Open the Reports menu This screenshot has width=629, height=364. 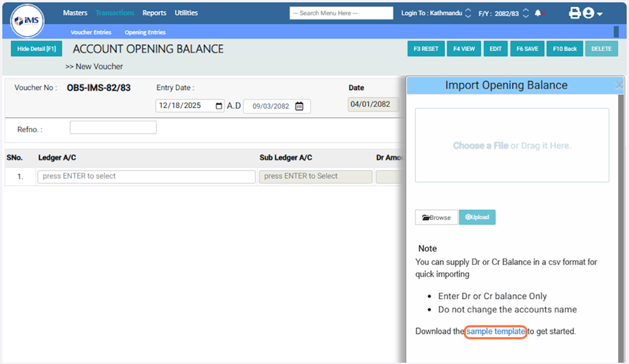click(154, 13)
